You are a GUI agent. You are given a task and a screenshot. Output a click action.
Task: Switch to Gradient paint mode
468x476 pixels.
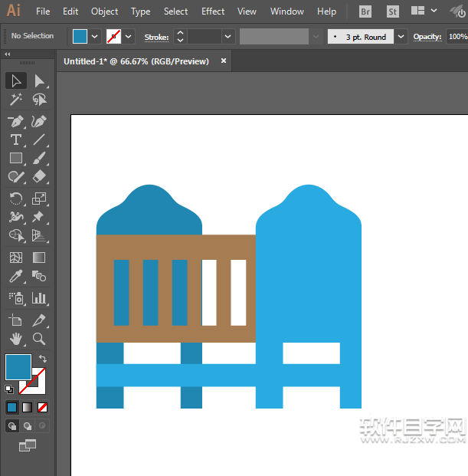point(28,407)
